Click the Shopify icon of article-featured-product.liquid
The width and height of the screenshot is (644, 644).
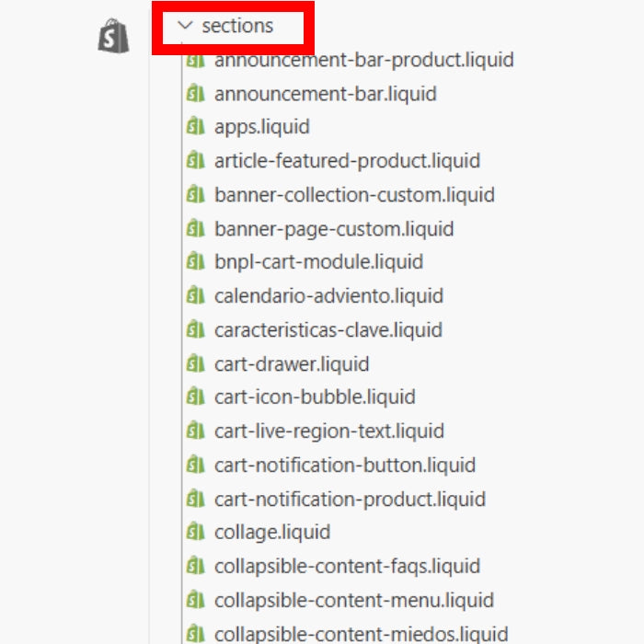point(195,160)
